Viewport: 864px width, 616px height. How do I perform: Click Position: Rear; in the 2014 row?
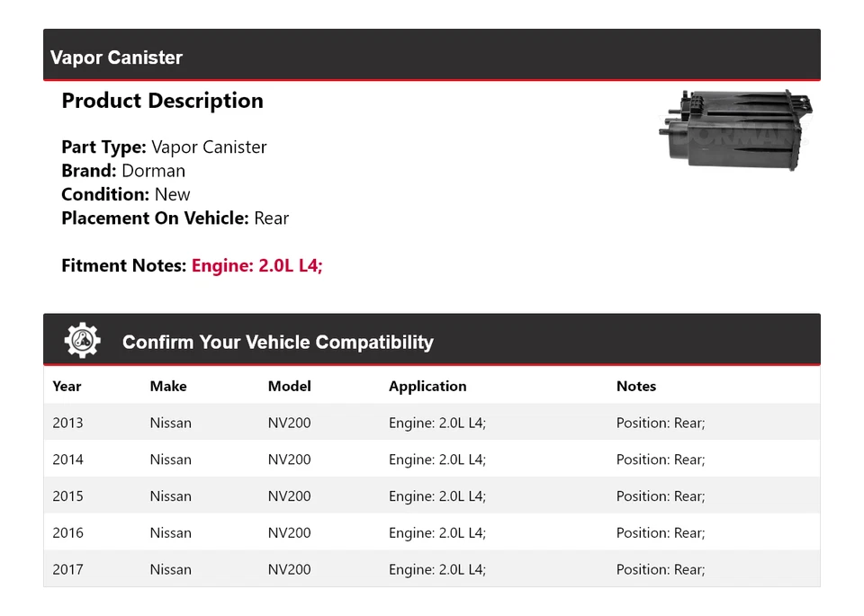pos(661,460)
